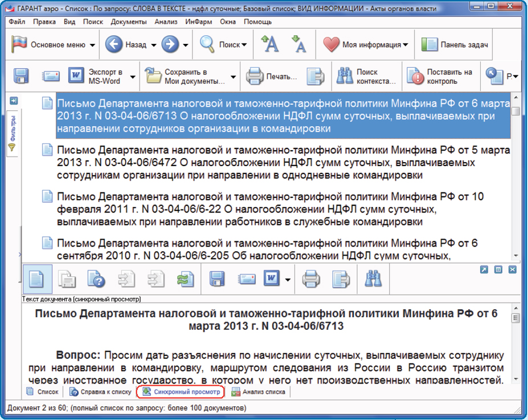Viewport: 528px width, 420px height.
Task: Send by email using the envelope icon
Action: [50, 76]
